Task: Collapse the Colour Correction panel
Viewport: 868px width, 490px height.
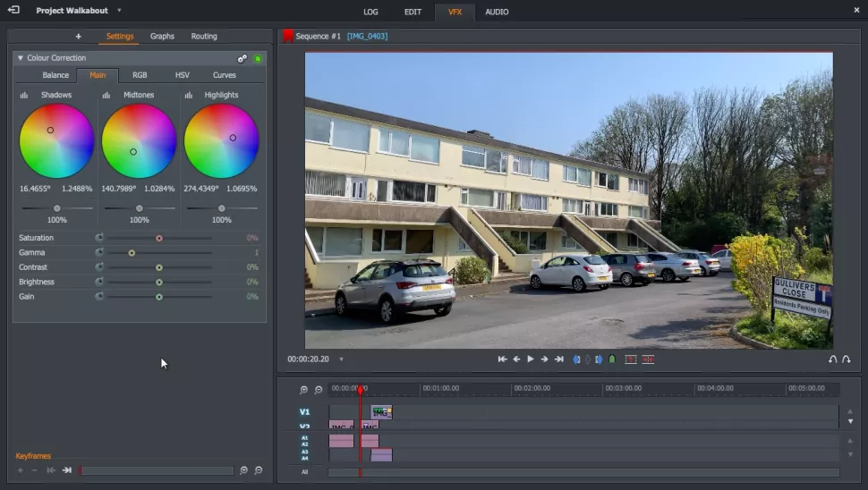Action: click(x=21, y=58)
